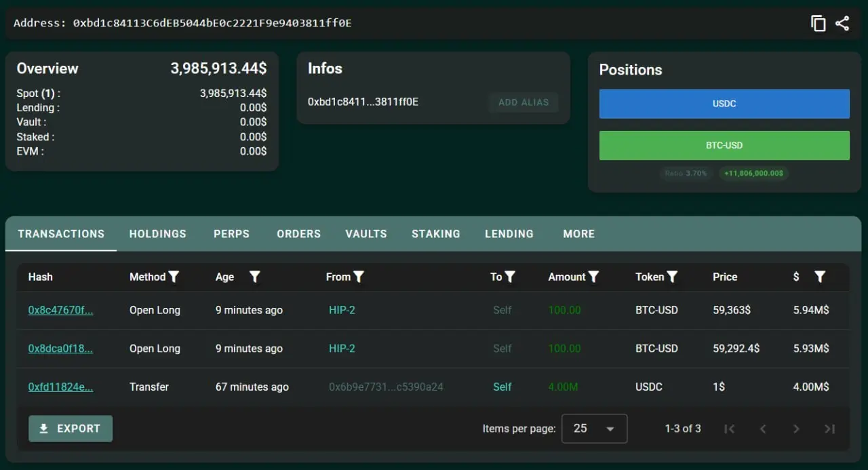Open the Items per page dropdown
The height and width of the screenshot is (470, 868).
click(594, 429)
